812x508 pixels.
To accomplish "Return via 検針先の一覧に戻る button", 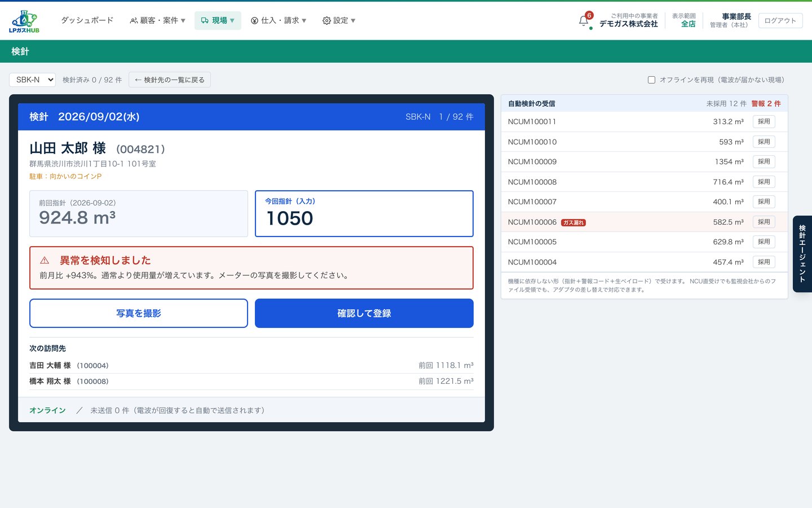I will (x=170, y=80).
